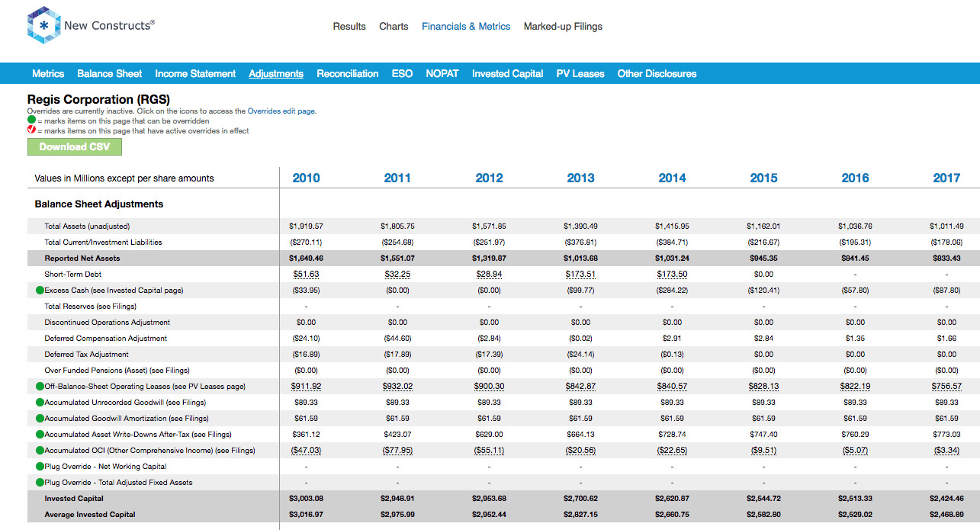Image resolution: width=980 pixels, height=530 pixels.
Task: Click 2016 operating leases value $822.19
Action: 855,387
